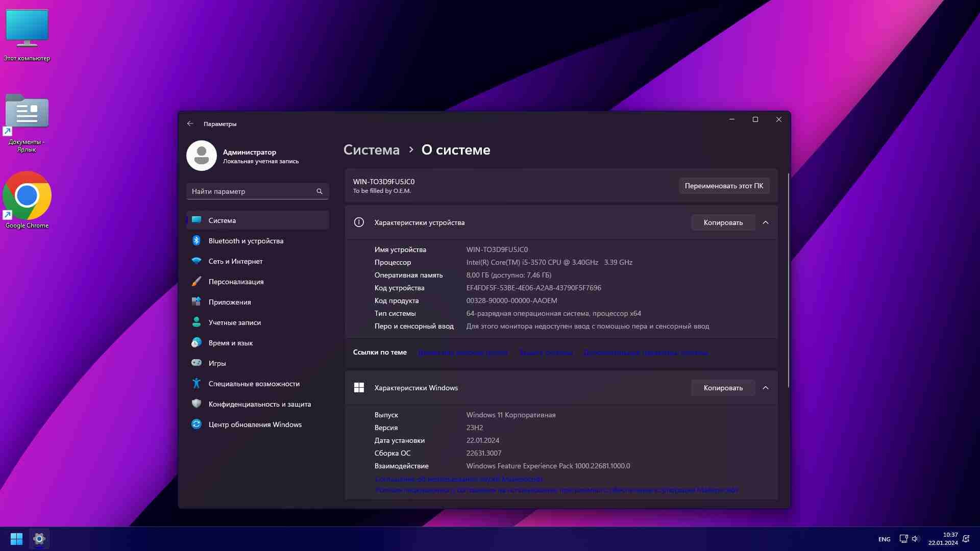Select Windows Feature Experience Pack value
The width and height of the screenshot is (980, 551).
tap(548, 466)
